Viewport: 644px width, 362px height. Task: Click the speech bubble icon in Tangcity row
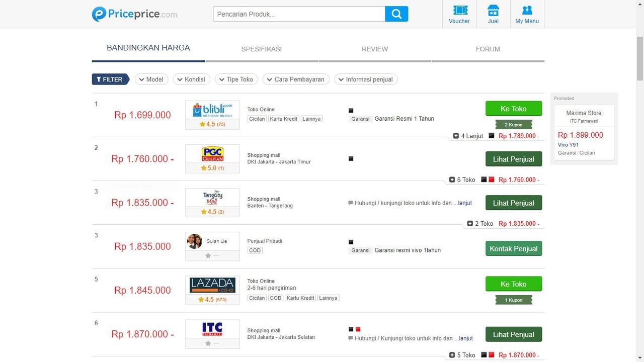[351, 203]
